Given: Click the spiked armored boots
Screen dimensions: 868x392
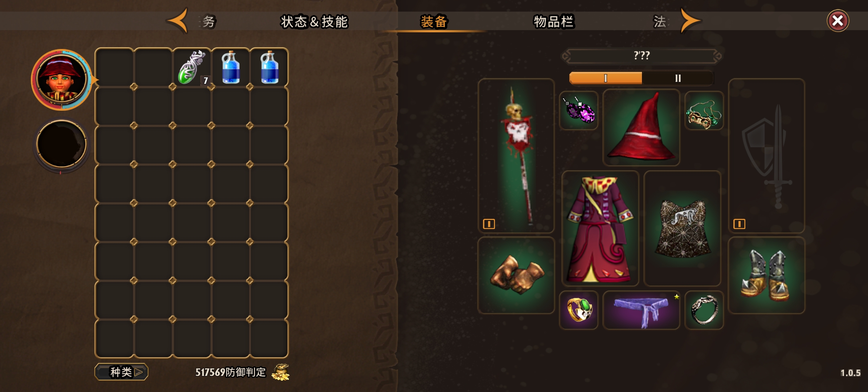Looking at the screenshot, I should (766, 275).
